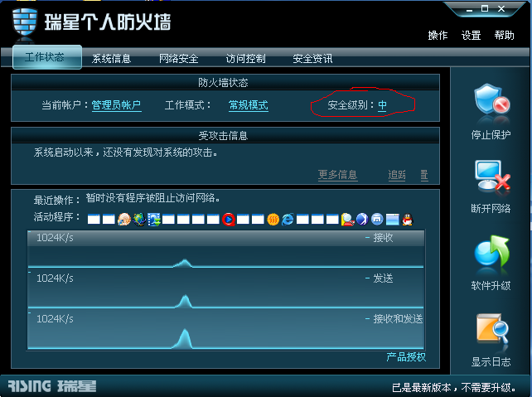The height and width of the screenshot is (397, 532).
Task: Click the 暂时没有程序被阻止访问网络 message
Action: [152, 198]
